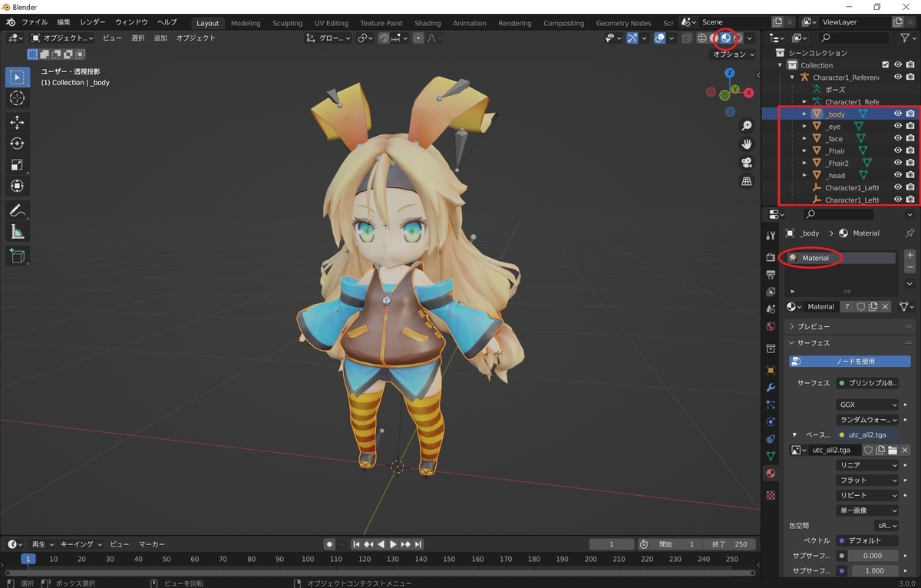Jump to the timeline end frame

tap(418, 544)
